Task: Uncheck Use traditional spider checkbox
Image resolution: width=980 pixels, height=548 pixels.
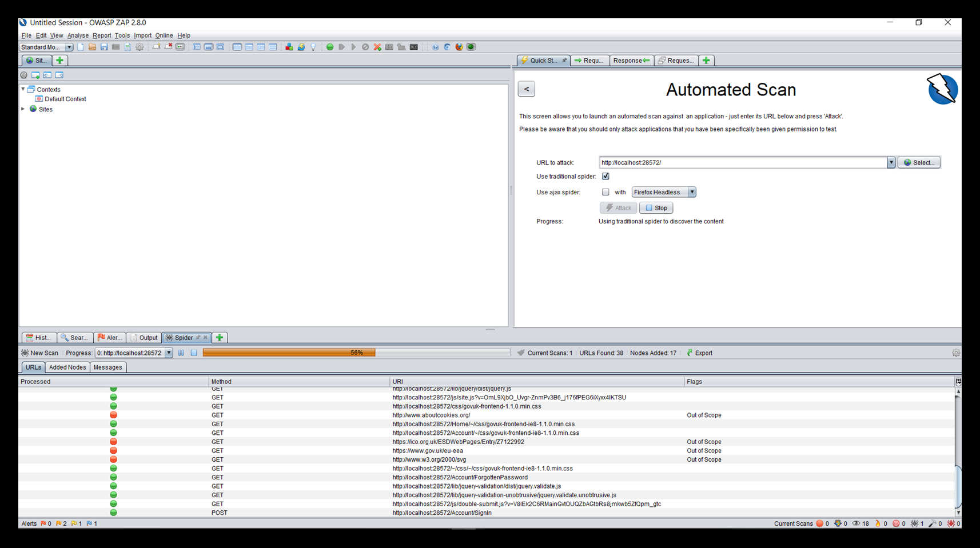Action: pyautogui.click(x=605, y=176)
